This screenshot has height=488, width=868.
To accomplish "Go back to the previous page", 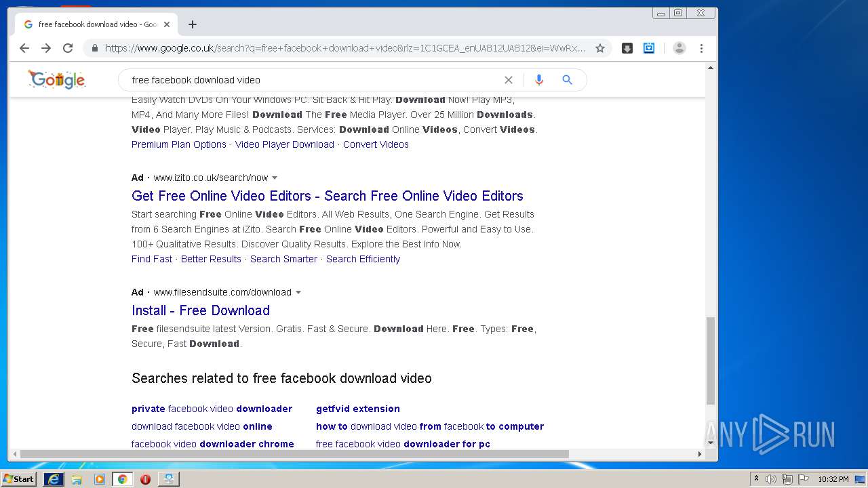I will point(24,48).
